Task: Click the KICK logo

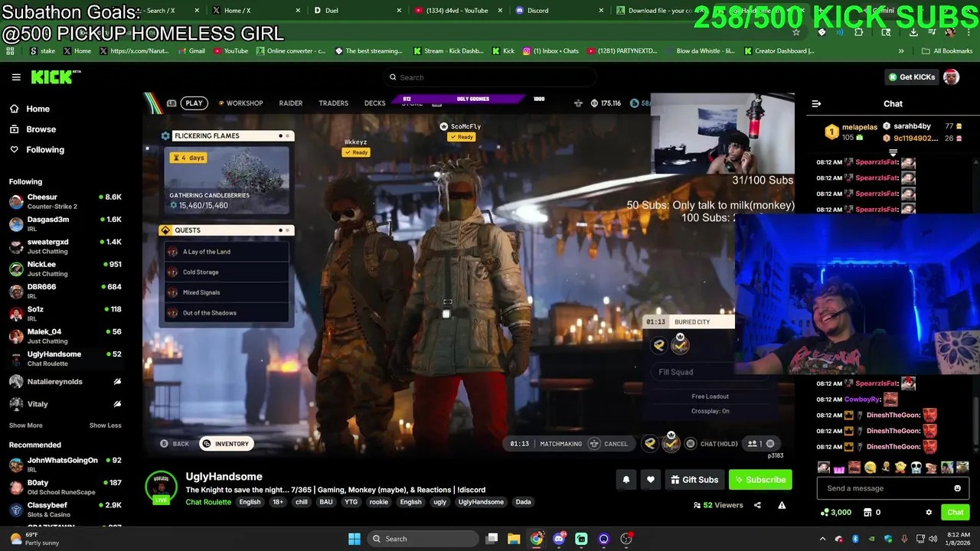Action: click(55, 77)
